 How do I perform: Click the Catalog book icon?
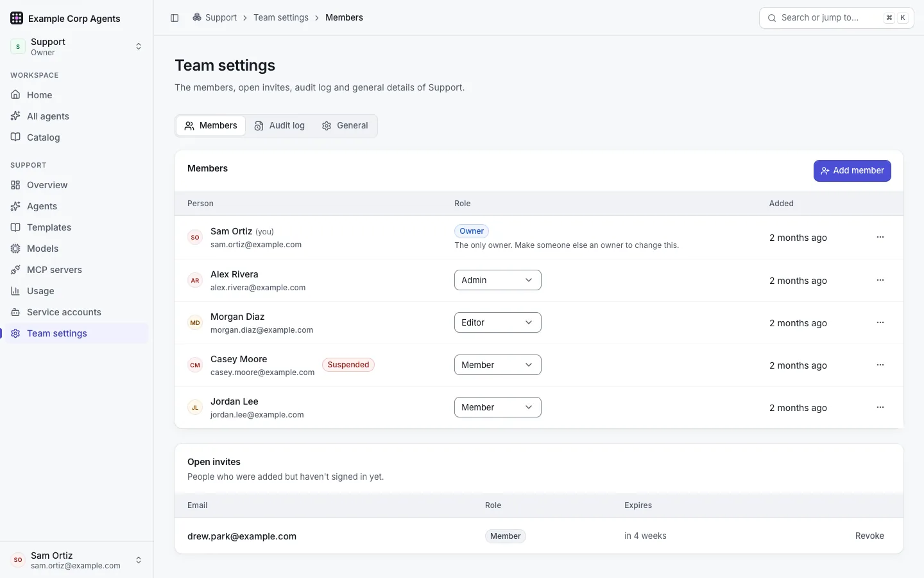[x=15, y=137]
